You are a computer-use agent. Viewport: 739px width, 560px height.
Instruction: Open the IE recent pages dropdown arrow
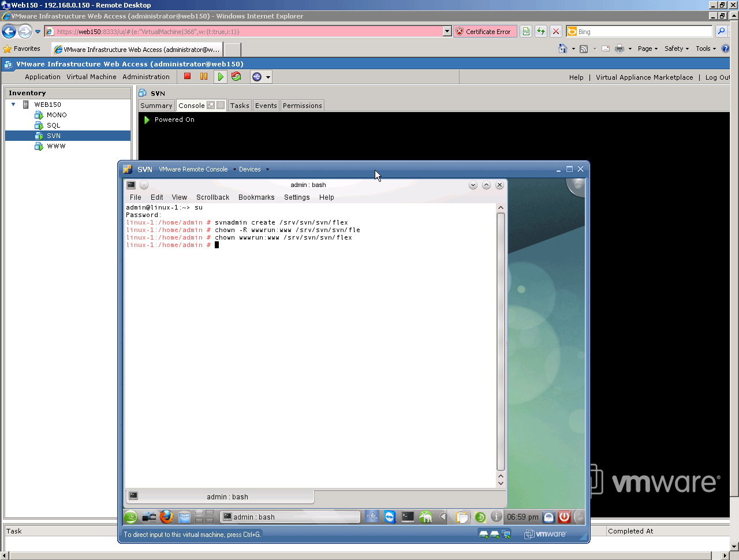(x=38, y=32)
